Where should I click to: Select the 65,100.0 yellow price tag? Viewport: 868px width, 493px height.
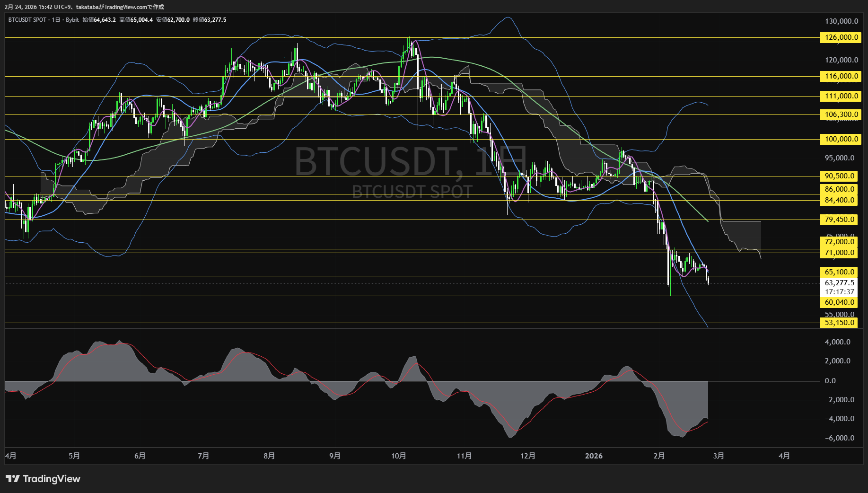tap(839, 272)
